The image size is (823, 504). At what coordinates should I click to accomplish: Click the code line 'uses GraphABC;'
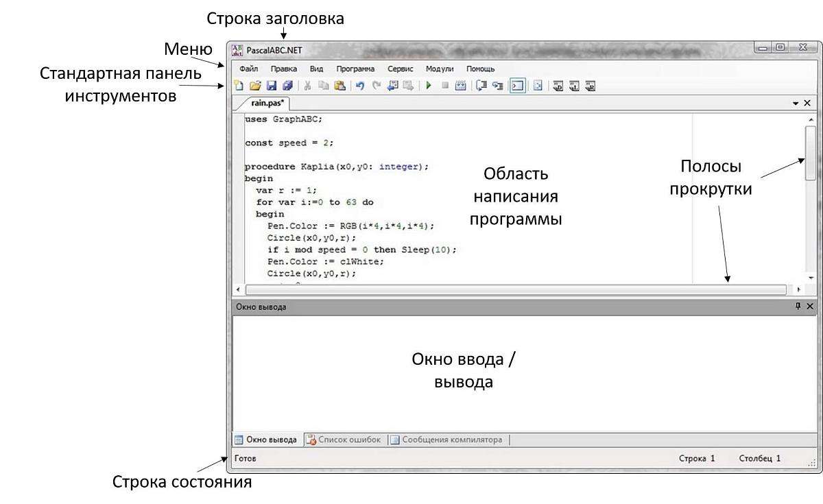(283, 119)
